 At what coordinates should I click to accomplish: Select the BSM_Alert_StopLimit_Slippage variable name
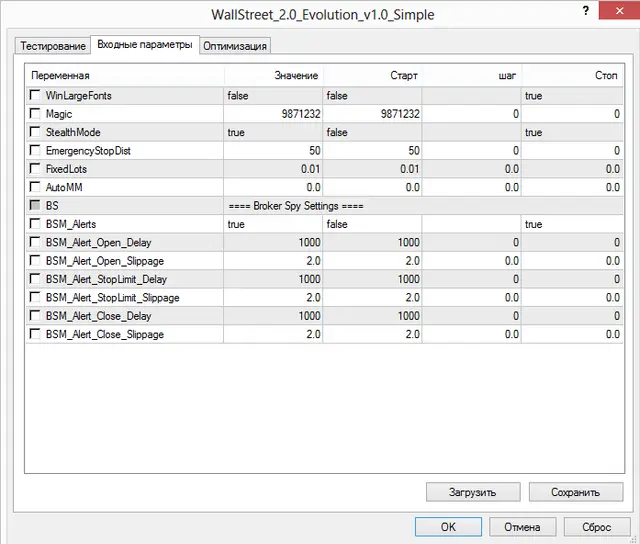(113, 298)
